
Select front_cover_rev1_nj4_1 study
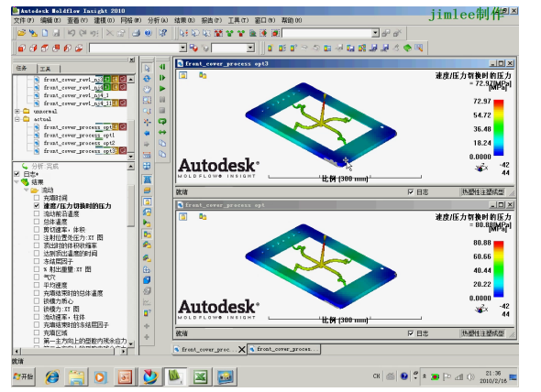(76, 95)
